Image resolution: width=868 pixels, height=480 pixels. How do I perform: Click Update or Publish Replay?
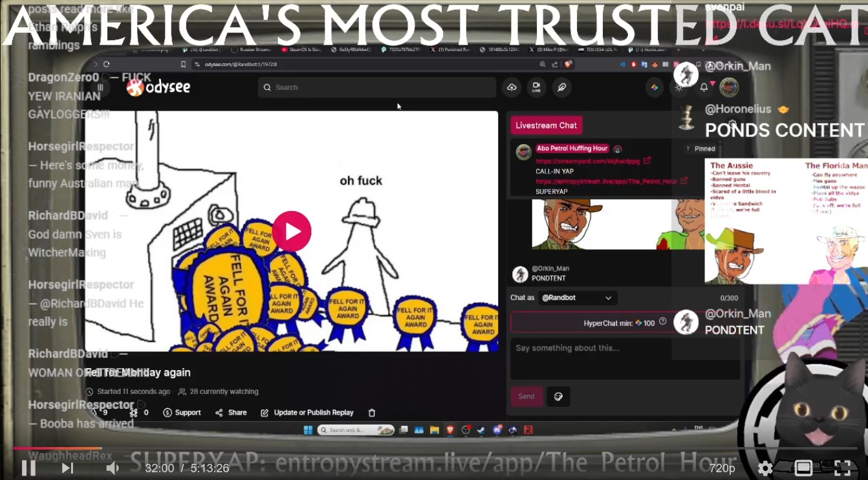coord(307,413)
